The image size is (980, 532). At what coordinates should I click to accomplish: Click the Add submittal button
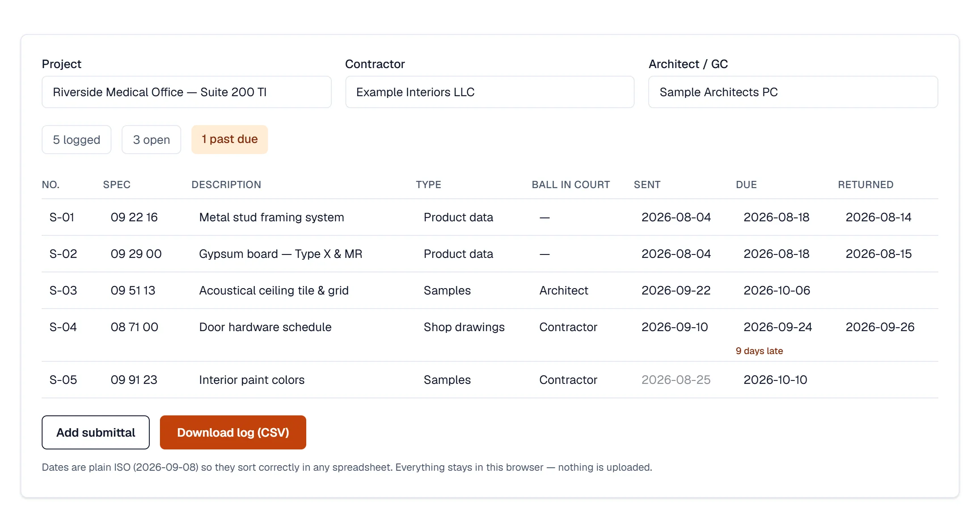(96, 432)
